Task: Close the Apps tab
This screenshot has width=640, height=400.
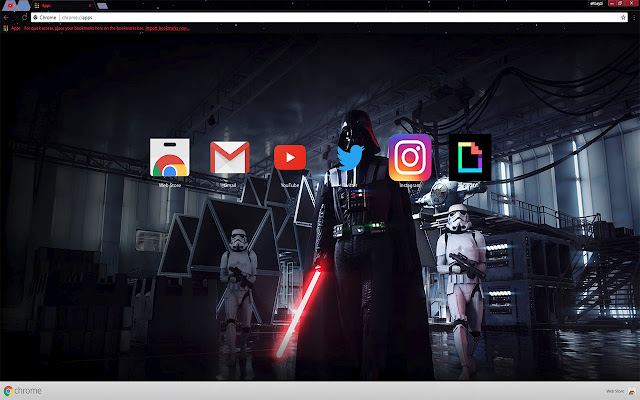Action: point(90,5)
